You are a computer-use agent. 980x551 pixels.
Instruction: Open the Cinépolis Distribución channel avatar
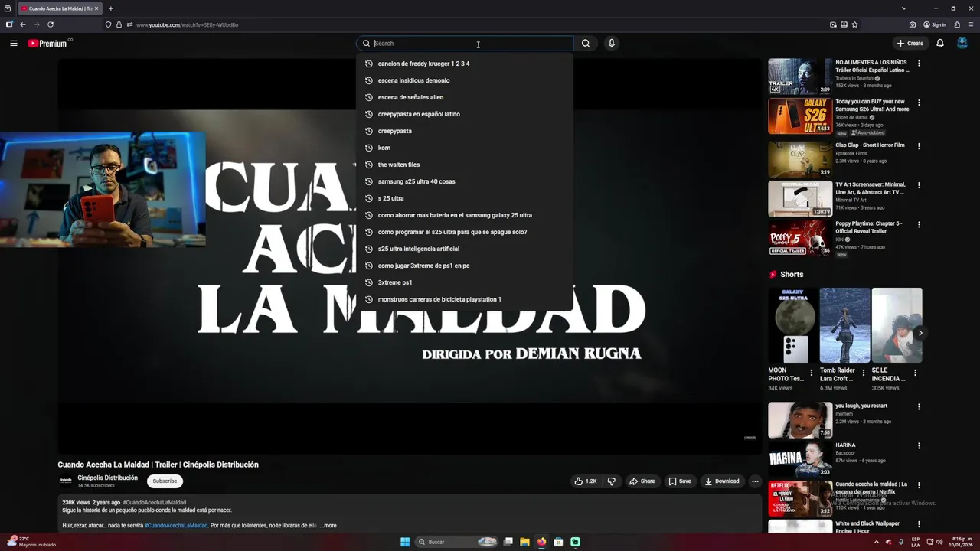coord(66,481)
